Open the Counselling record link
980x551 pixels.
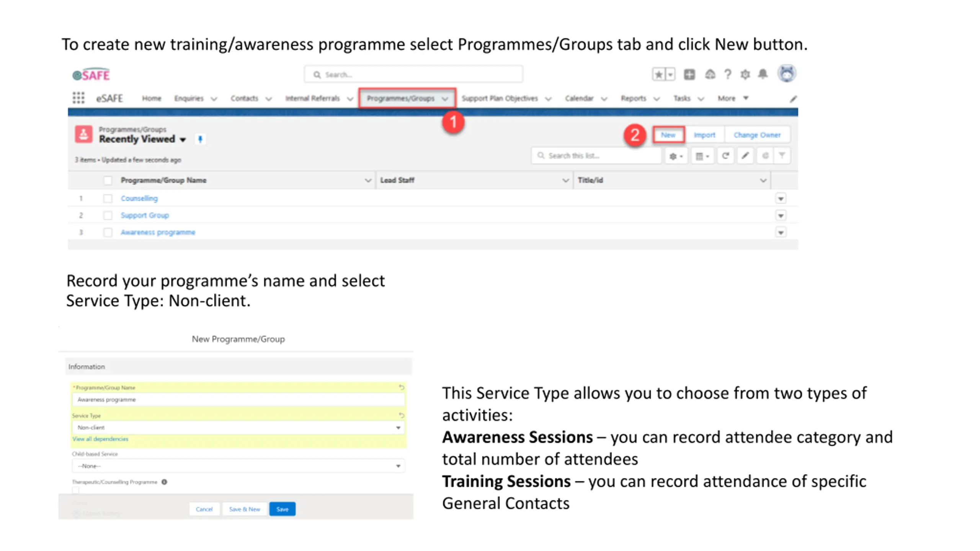point(139,198)
